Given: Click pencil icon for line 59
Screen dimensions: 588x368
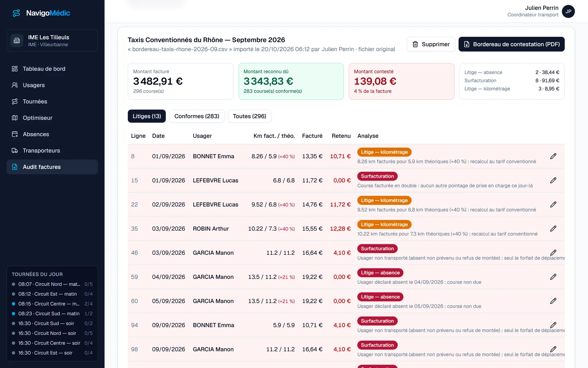Looking at the screenshot, I should point(553,277).
